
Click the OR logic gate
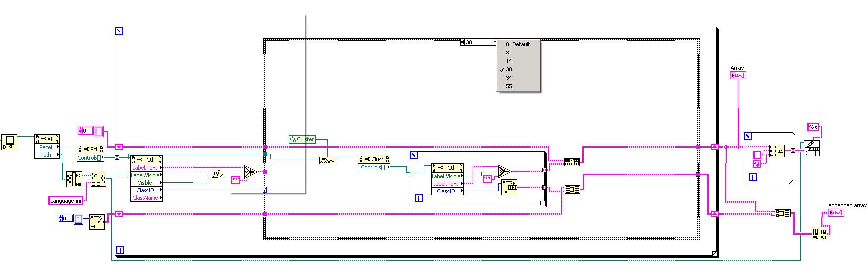(217, 174)
